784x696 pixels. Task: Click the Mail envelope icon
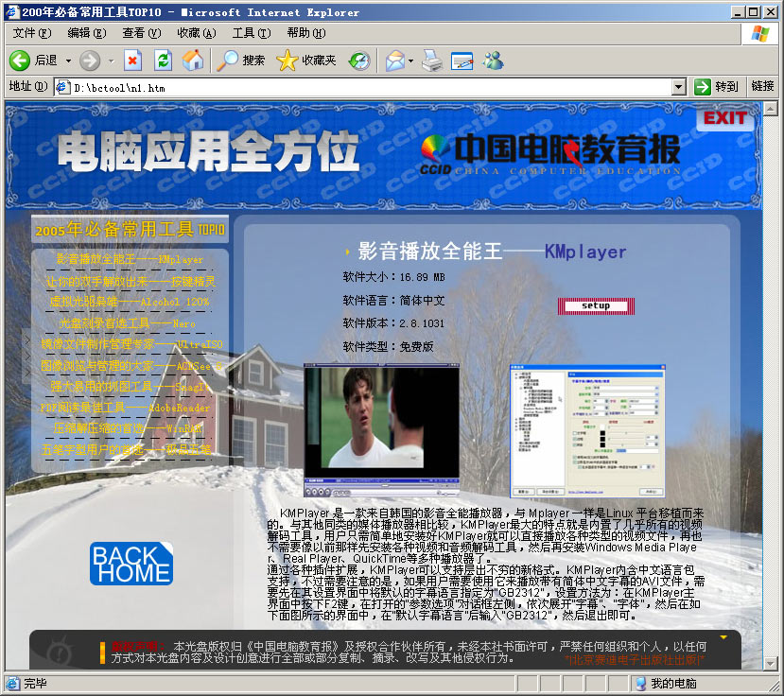395,61
